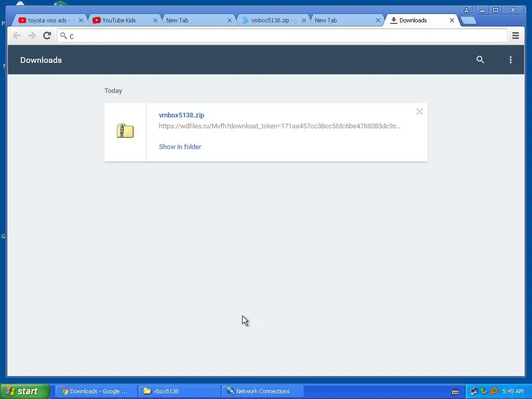
Task: Click the green-arrow network tray icon
Action: 484,391
